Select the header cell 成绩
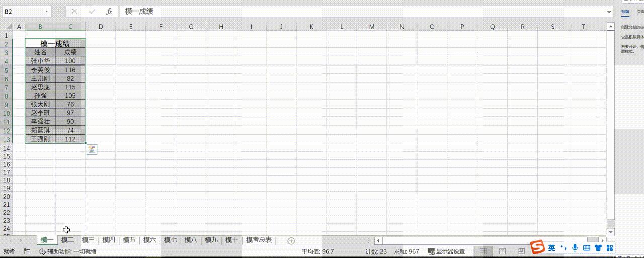Viewport: 644px width, 258px height. click(70, 52)
